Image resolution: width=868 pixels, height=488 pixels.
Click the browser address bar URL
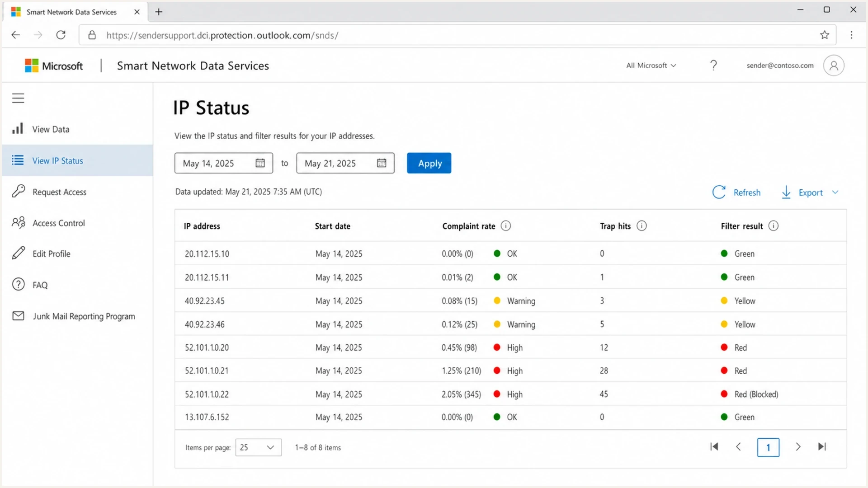pyautogui.click(x=222, y=35)
